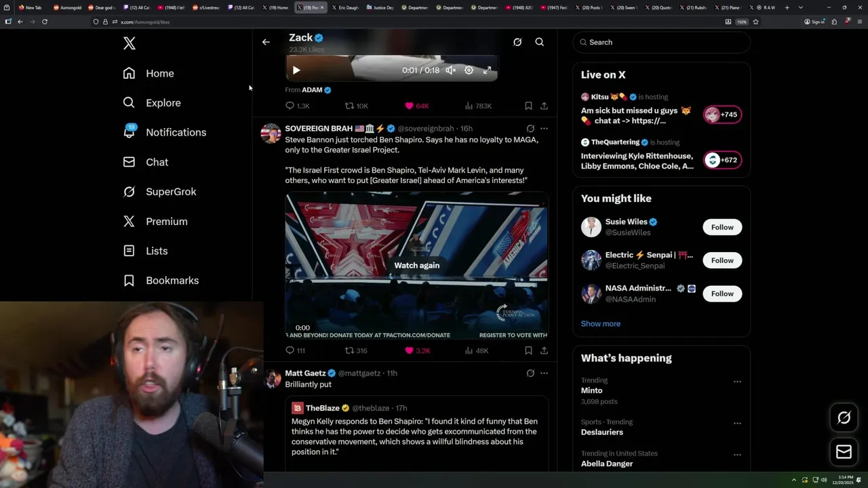
Task: Open more options on SOVEREIGN BRAH post
Action: [544, 128]
